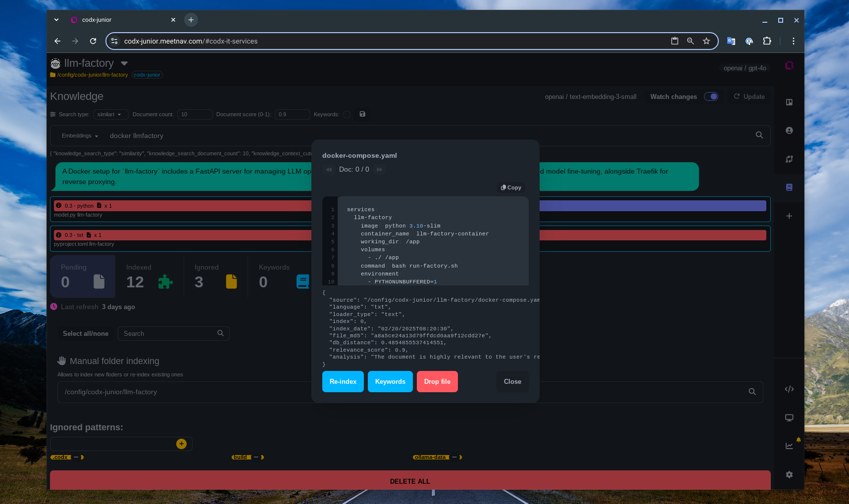Screen dimensions: 849x504
Task: Click the knowledge query search magnifier
Action: tap(759, 135)
